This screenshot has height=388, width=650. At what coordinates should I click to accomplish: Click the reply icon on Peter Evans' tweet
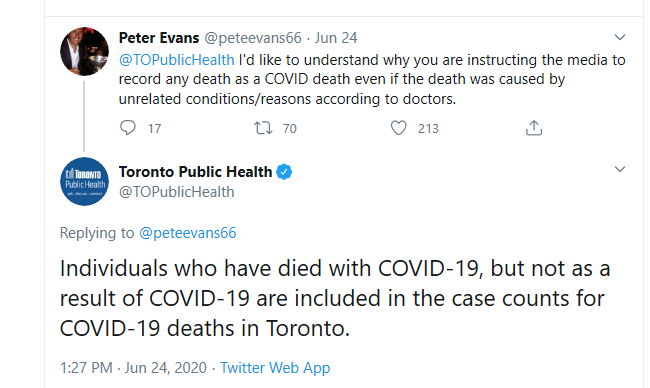coord(128,128)
